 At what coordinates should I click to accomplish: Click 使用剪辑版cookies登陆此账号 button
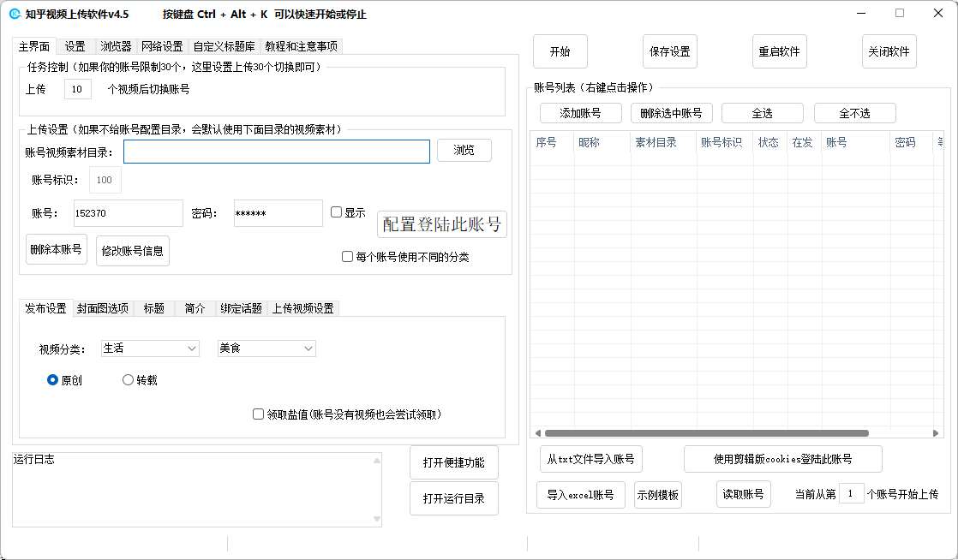(782, 459)
